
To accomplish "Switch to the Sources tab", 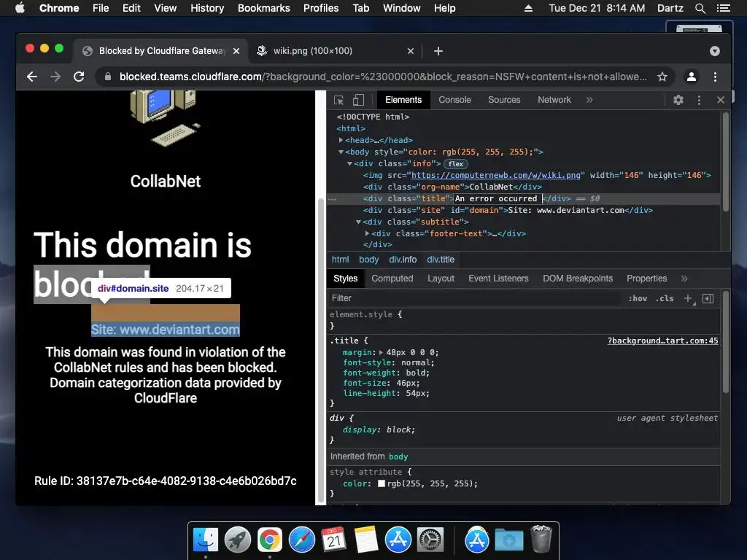I will 504,100.
